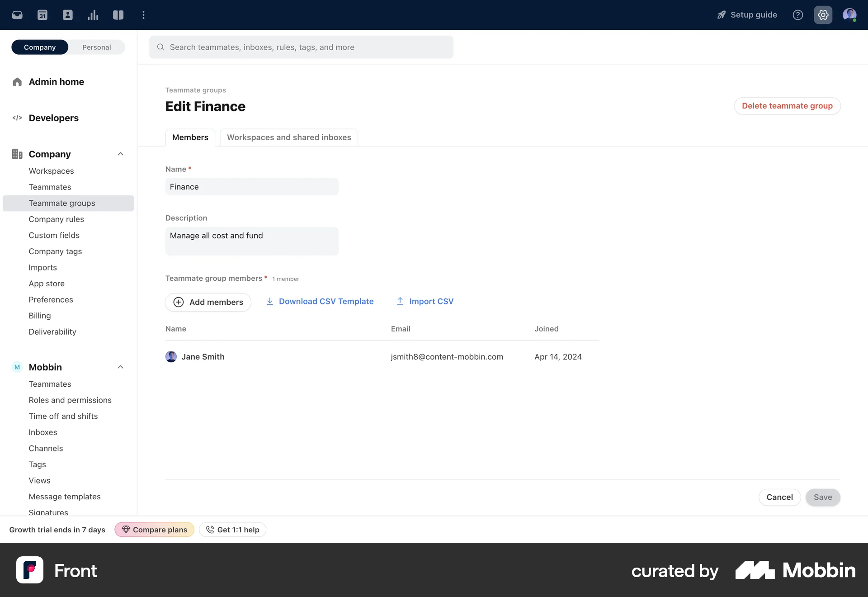Click the Delete teammate group button

coord(787,106)
